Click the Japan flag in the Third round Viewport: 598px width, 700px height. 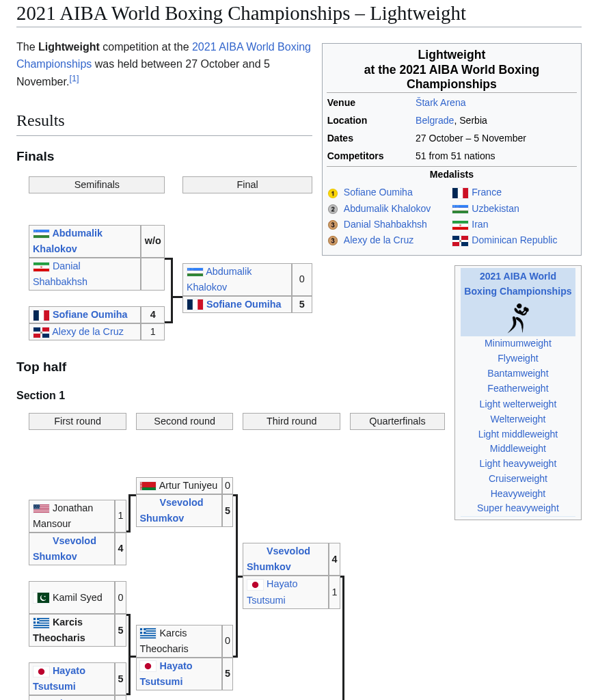coord(255,584)
